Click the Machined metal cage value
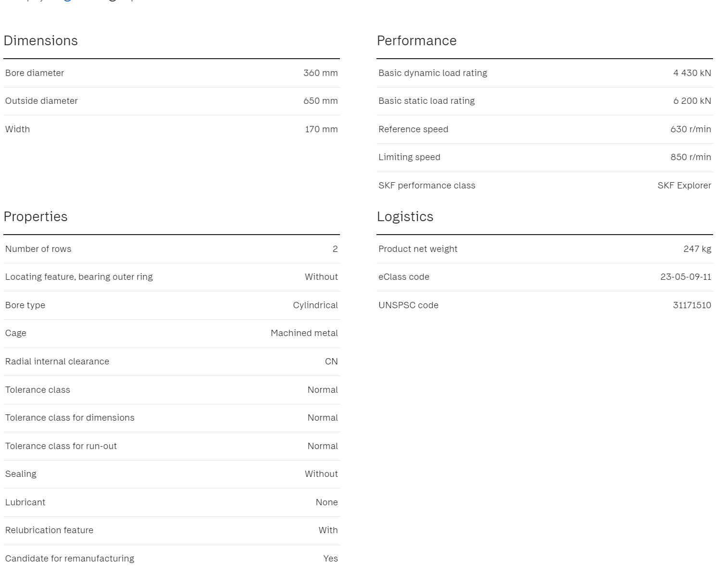 (x=304, y=333)
